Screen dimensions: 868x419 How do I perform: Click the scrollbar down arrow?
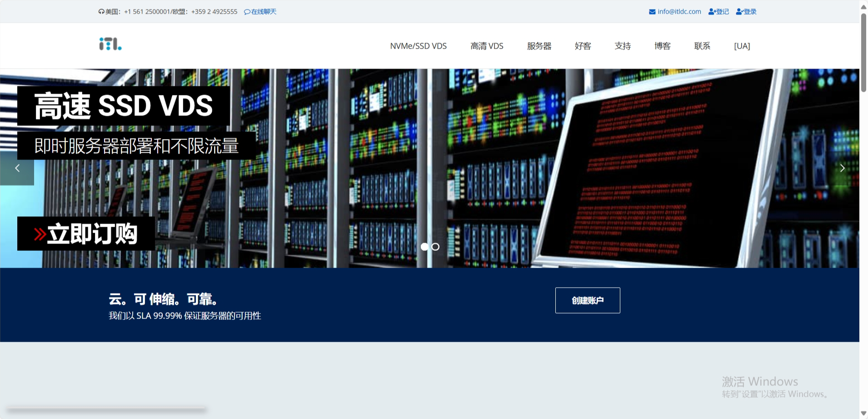[863, 413]
